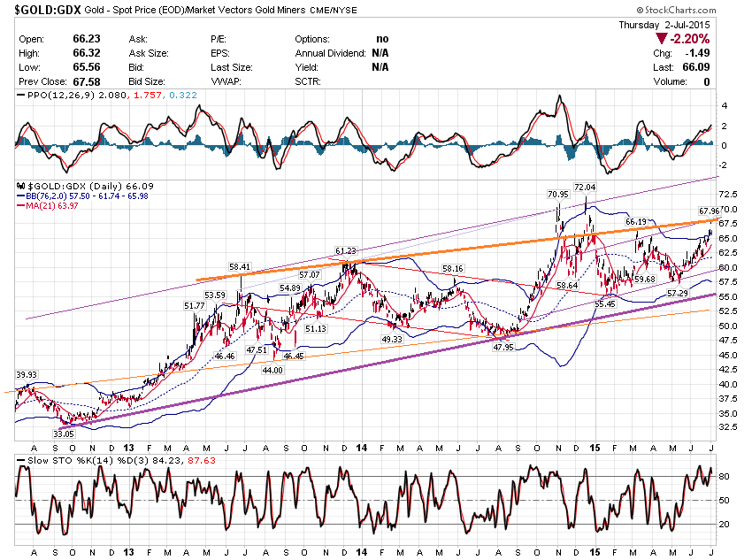The width and height of the screenshot is (752, 560).
Task: Click the -2.20% percent change value
Action: pyautogui.click(x=690, y=39)
